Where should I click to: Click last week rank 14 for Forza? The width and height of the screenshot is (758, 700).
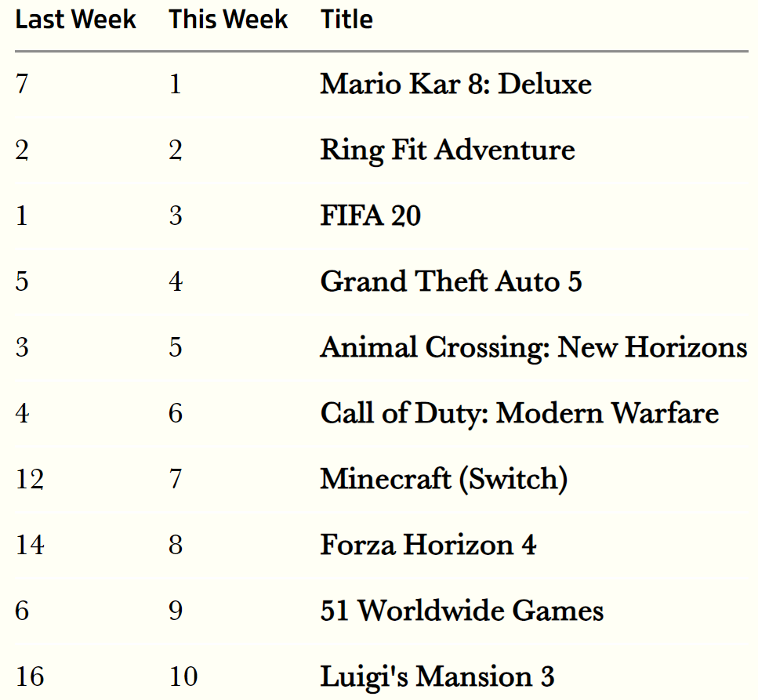coord(30,545)
